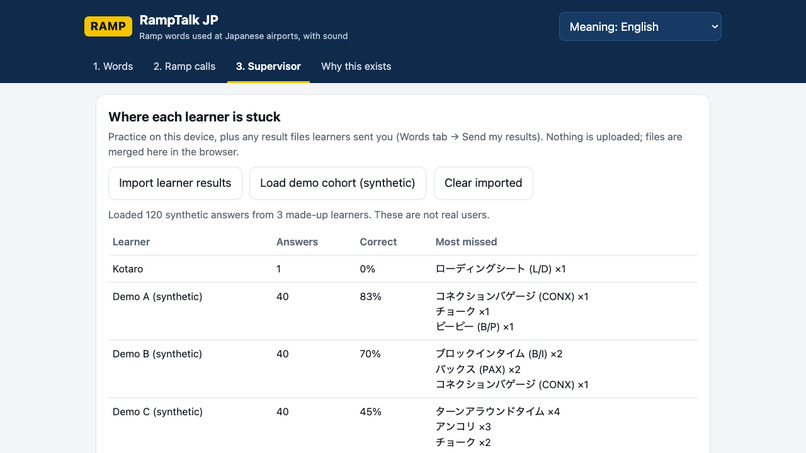
Task: Select Demo A (synthetic) learner name
Action: (x=157, y=297)
